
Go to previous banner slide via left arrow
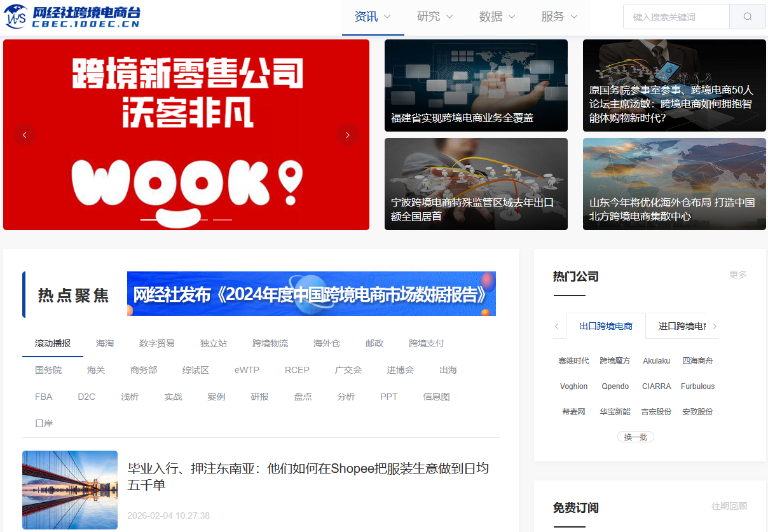(x=25, y=134)
